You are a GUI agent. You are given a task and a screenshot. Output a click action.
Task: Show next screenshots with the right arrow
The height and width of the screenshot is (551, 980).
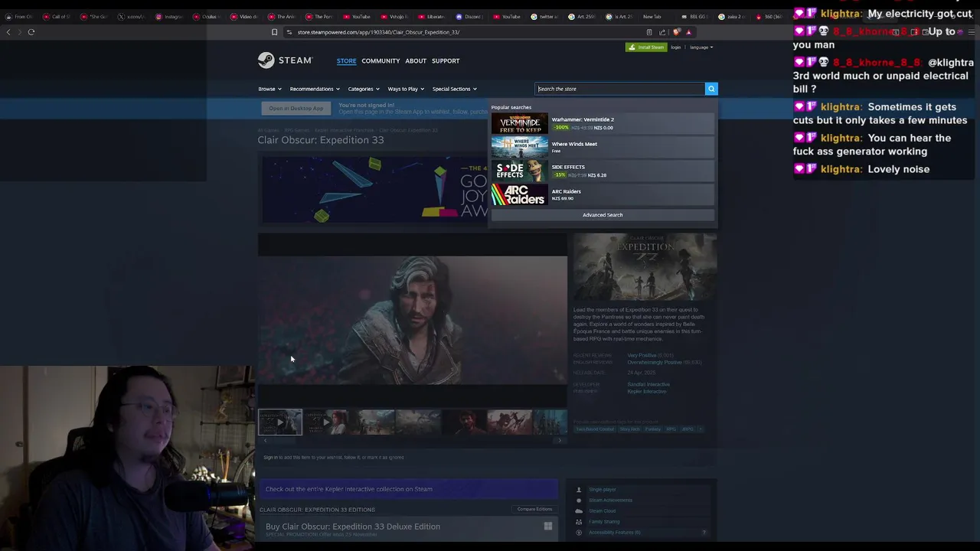coord(560,440)
